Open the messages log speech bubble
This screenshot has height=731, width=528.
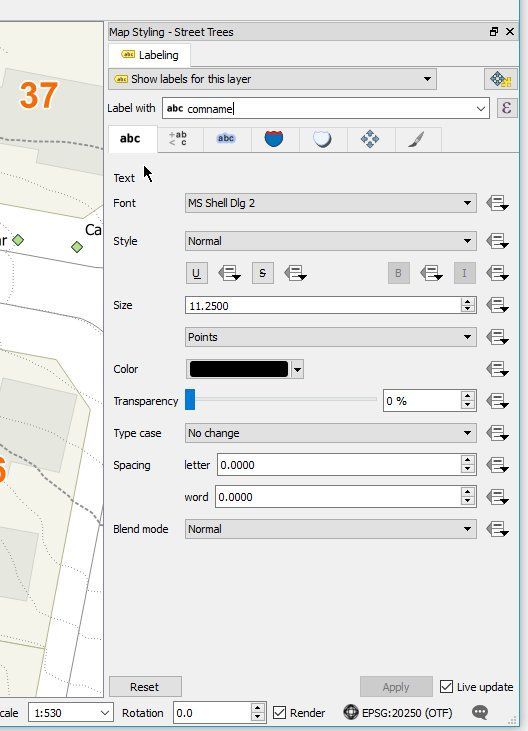click(480, 712)
